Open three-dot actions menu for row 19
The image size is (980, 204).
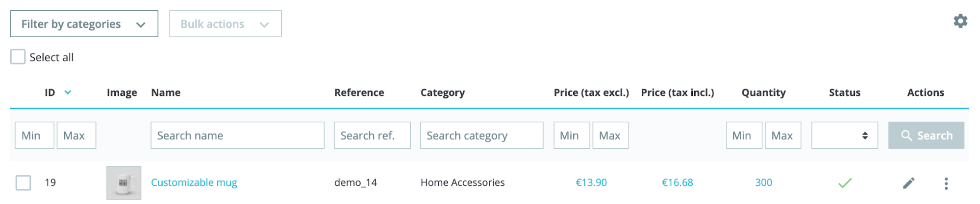coord(946,183)
